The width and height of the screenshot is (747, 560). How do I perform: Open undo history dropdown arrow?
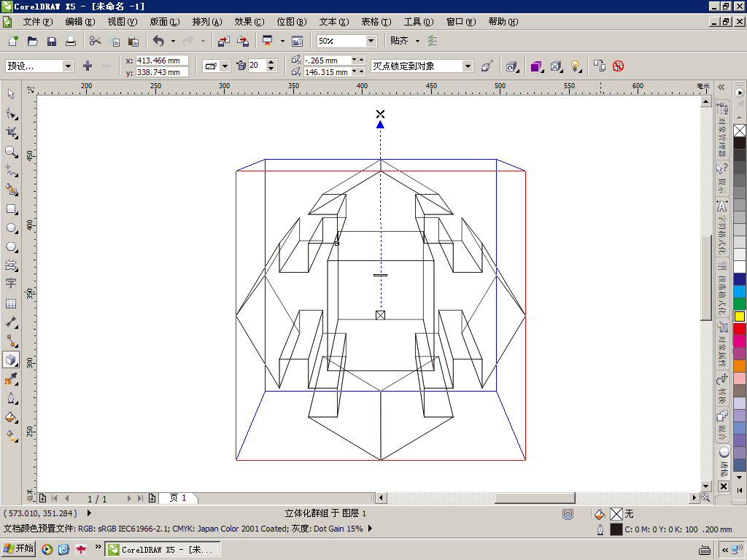[x=173, y=41]
